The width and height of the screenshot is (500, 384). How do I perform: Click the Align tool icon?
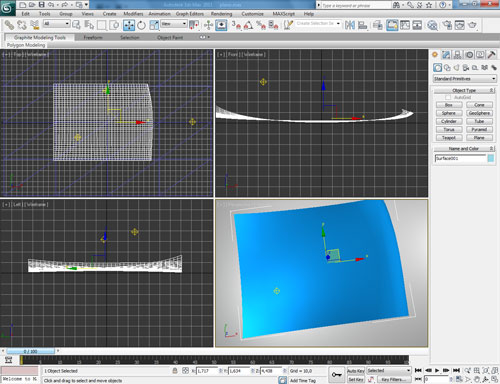(x=362, y=25)
